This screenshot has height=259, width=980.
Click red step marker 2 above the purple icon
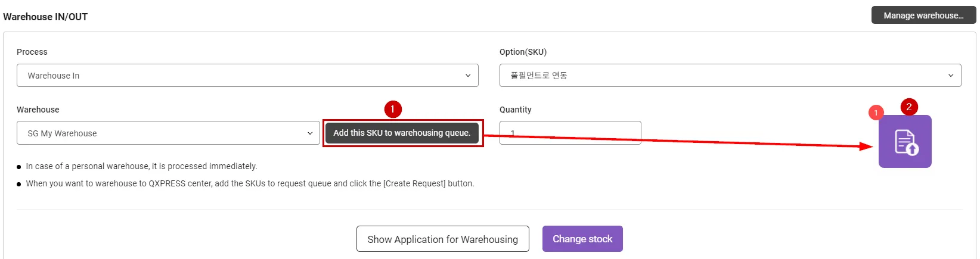tap(909, 107)
